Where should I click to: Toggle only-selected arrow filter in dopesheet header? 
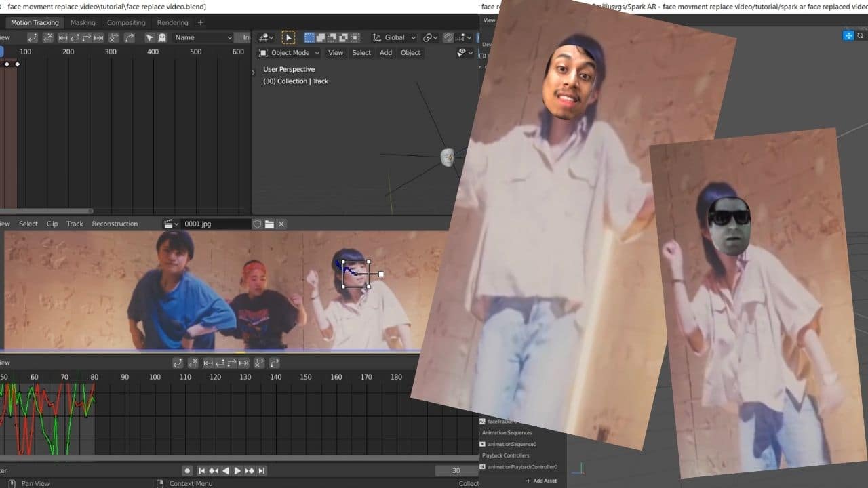pos(150,38)
